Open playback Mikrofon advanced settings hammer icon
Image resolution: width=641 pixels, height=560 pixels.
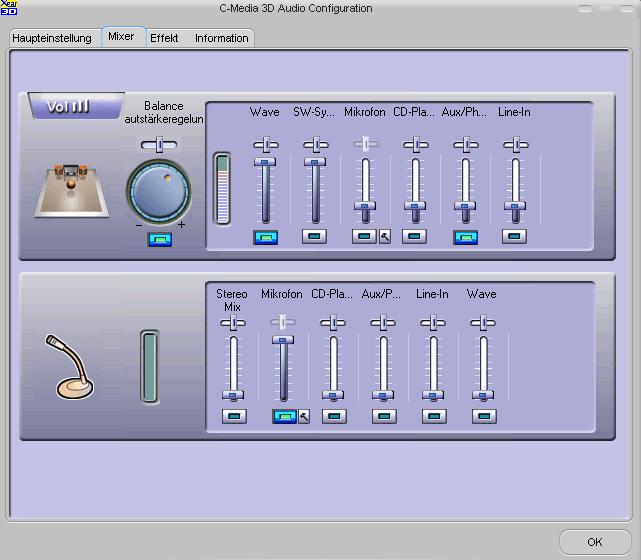click(385, 236)
